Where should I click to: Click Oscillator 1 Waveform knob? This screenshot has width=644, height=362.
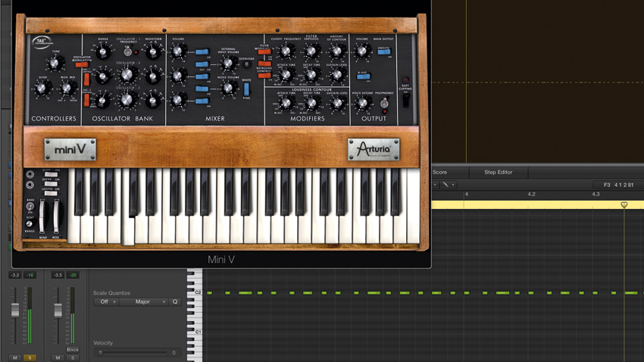[x=153, y=52]
